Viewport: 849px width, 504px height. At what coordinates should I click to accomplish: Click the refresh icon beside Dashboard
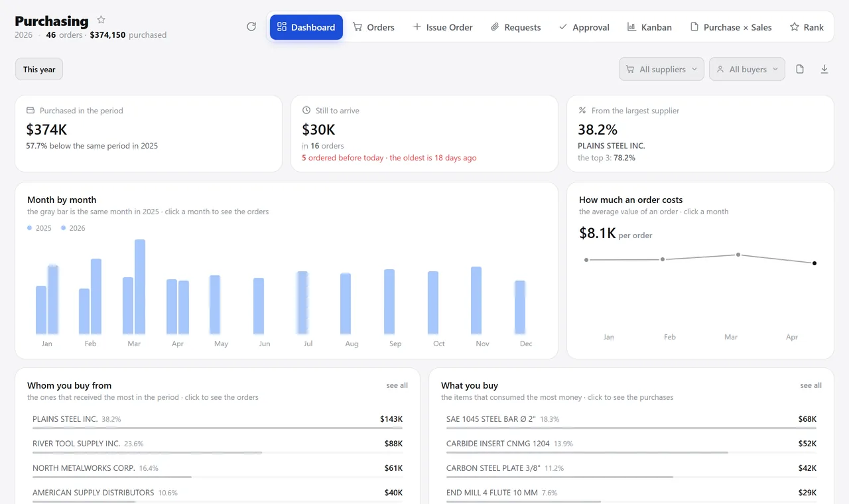[x=251, y=27]
